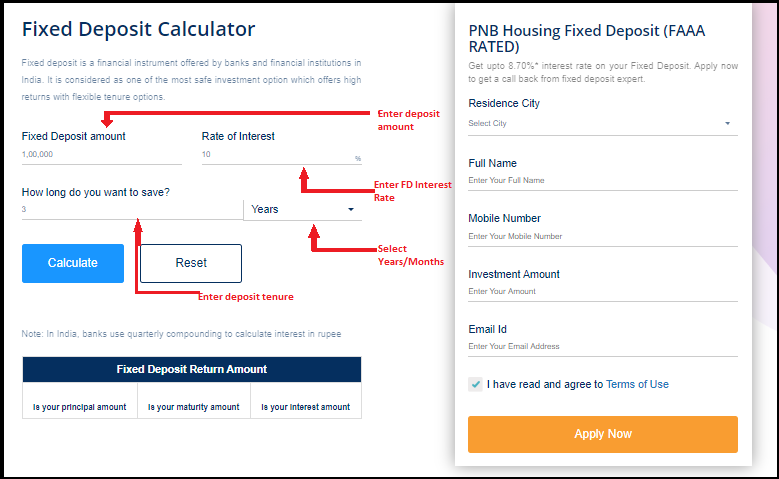The height and width of the screenshot is (479, 779).
Task: Focus the Fixed Deposit amount field
Action: click(101, 155)
